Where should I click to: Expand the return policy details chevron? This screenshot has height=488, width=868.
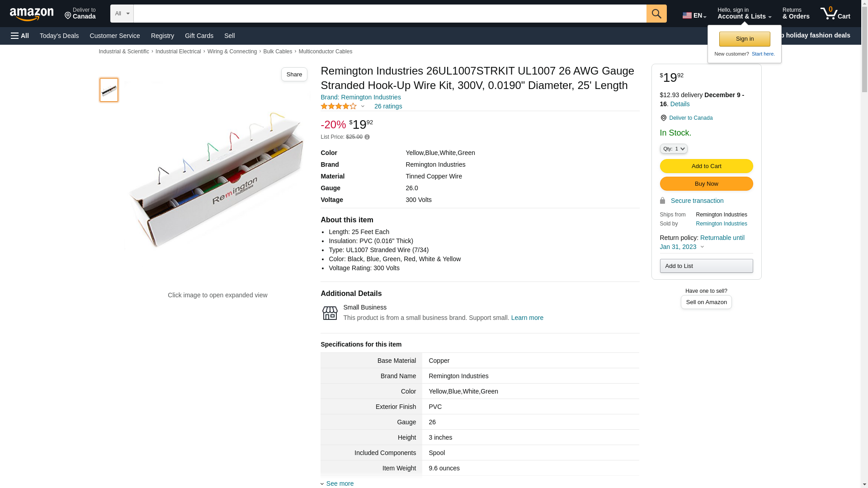pos(702,247)
